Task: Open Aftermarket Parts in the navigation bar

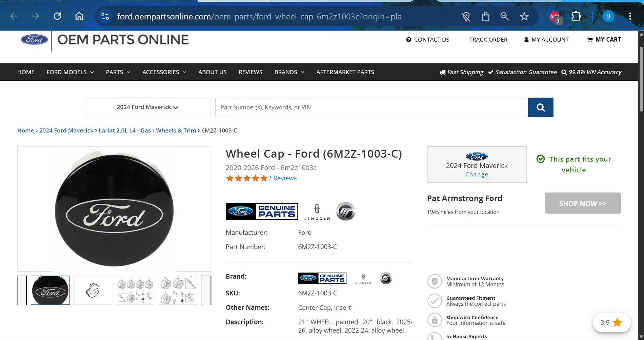Action: (345, 72)
